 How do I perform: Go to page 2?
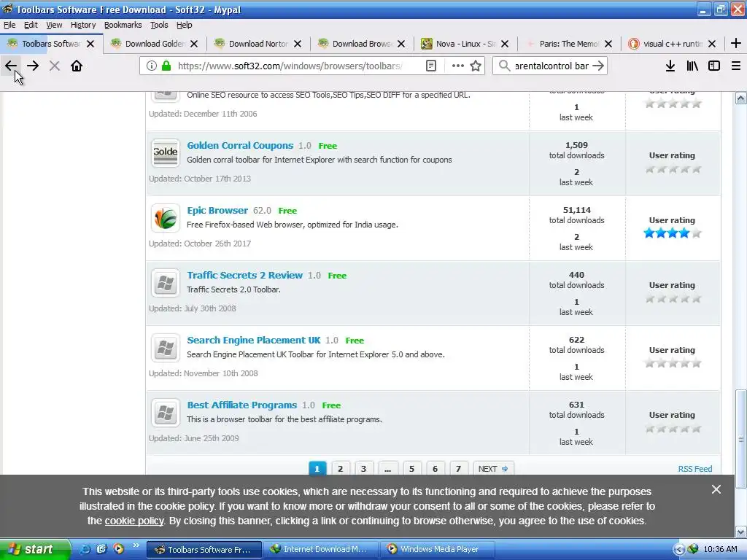pos(340,469)
